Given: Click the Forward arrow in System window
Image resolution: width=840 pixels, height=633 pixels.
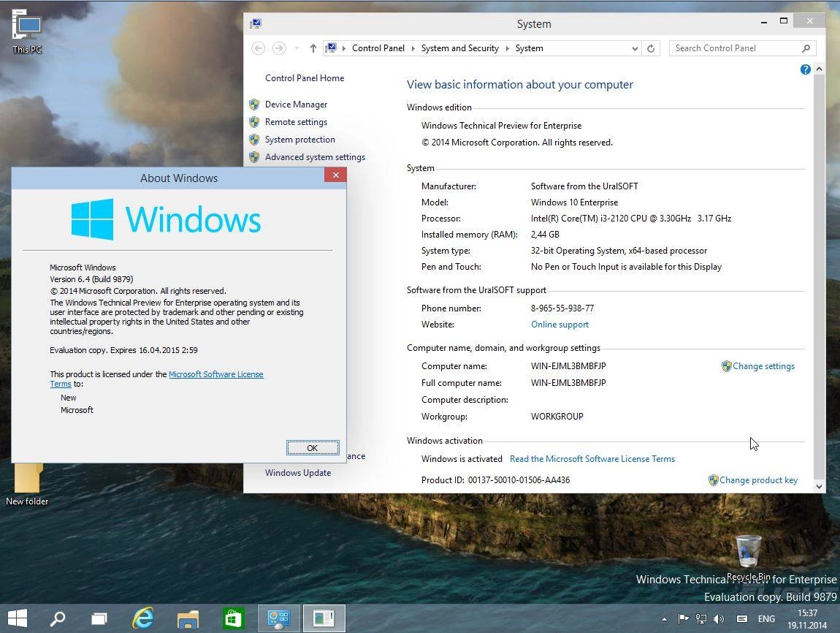Looking at the screenshot, I should coord(279,48).
